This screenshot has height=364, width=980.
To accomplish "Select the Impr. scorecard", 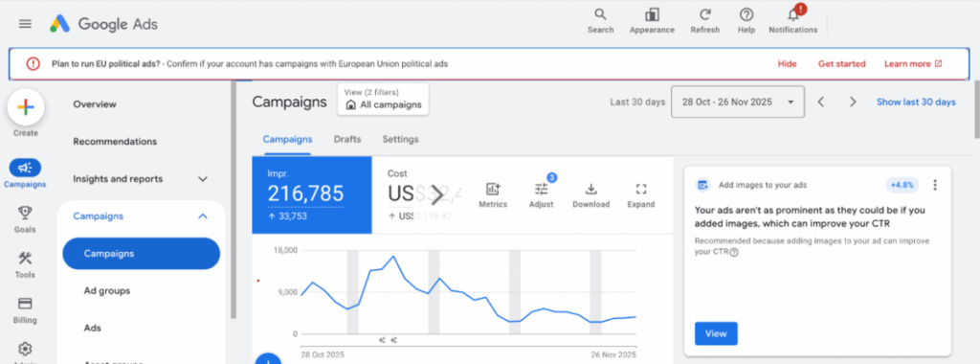I will [312, 195].
